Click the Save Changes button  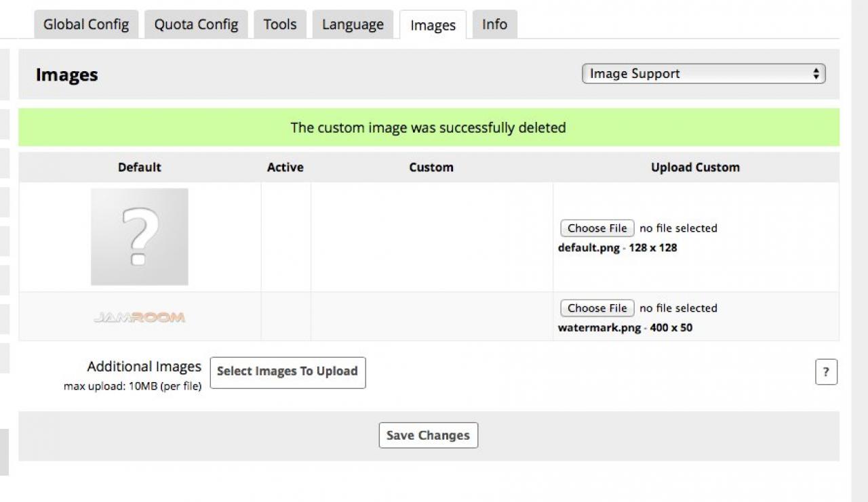[x=428, y=436]
